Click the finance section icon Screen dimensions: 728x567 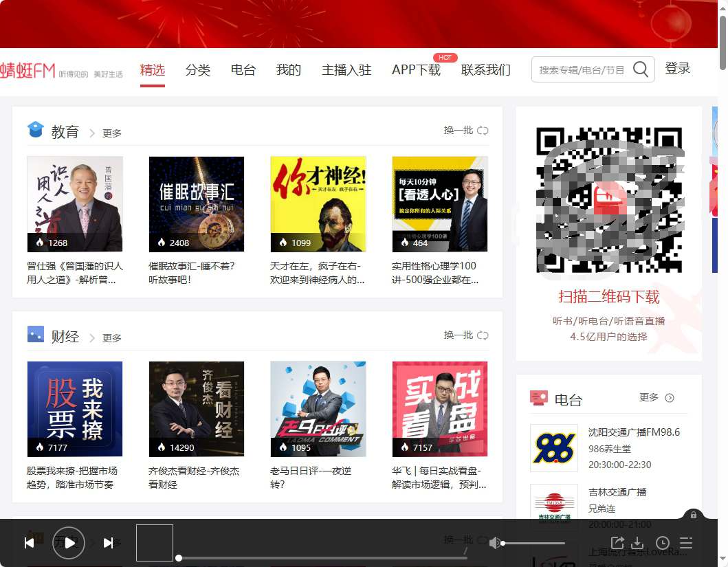point(36,334)
